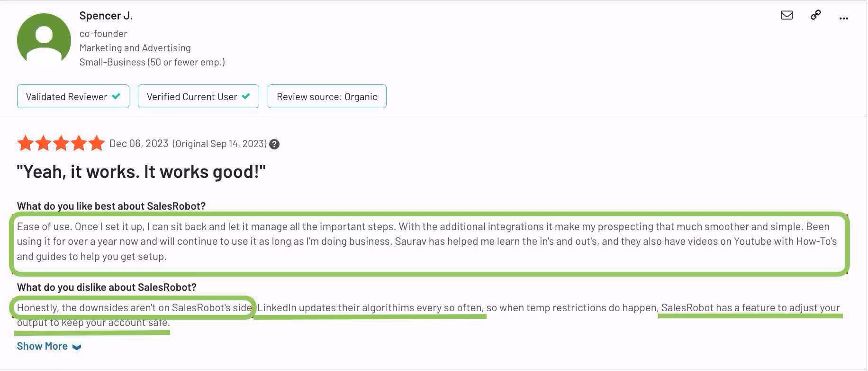Screen dimensions: 868x371
Task: Open the ellipsis more-options icon
Action: (x=844, y=18)
